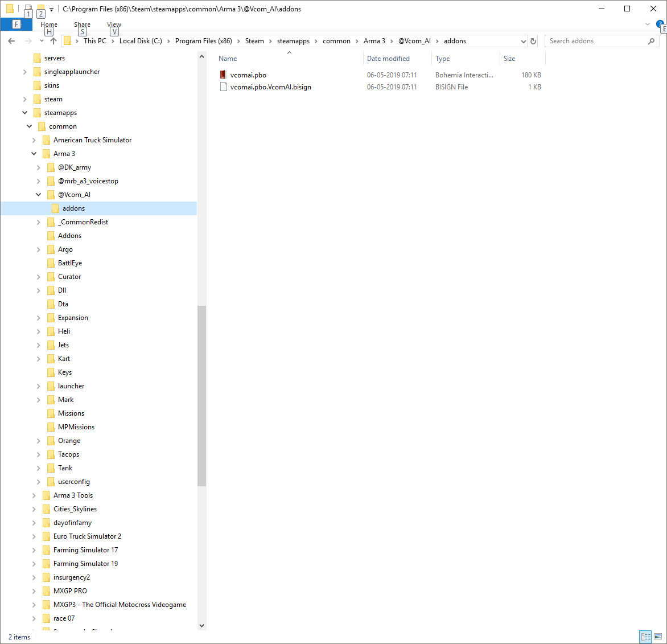Select Farming Simulator 19 folder
The width and height of the screenshot is (667, 644).
click(x=85, y=564)
